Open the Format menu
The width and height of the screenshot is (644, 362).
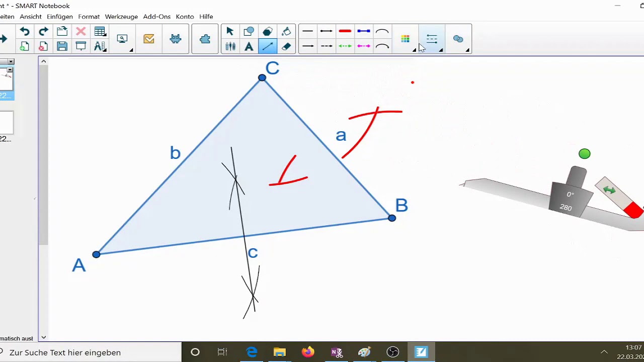[89, 17]
